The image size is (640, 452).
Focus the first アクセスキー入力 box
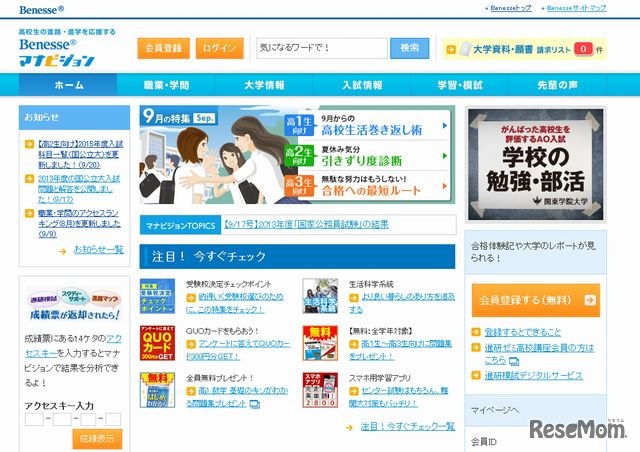34,419
